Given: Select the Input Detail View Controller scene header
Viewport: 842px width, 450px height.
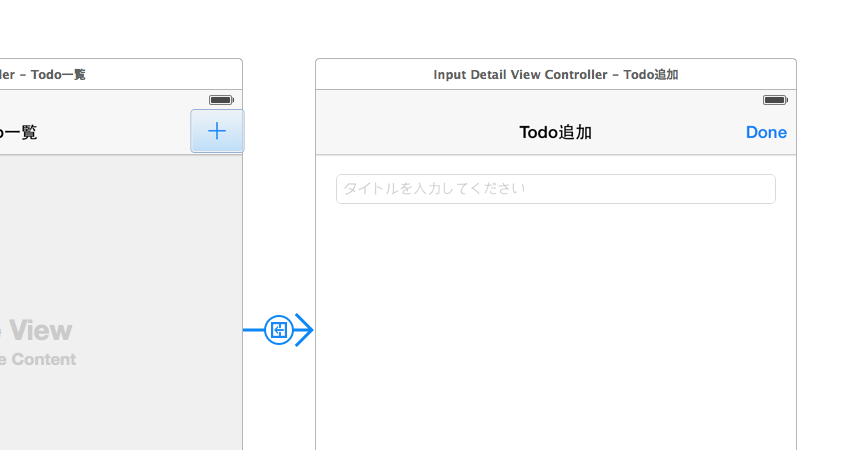Looking at the screenshot, I should click(555, 75).
